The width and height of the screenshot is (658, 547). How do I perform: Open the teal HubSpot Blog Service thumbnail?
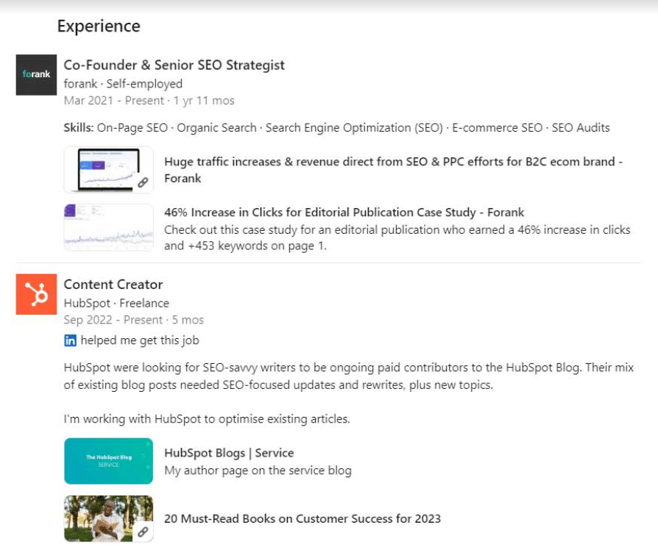point(108,461)
